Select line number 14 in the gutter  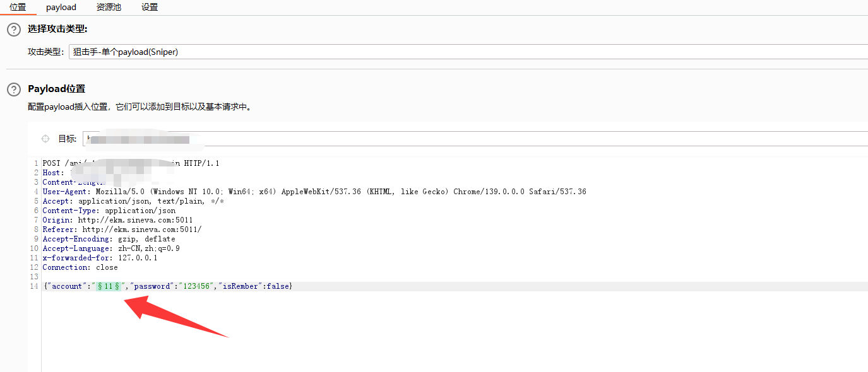34,286
